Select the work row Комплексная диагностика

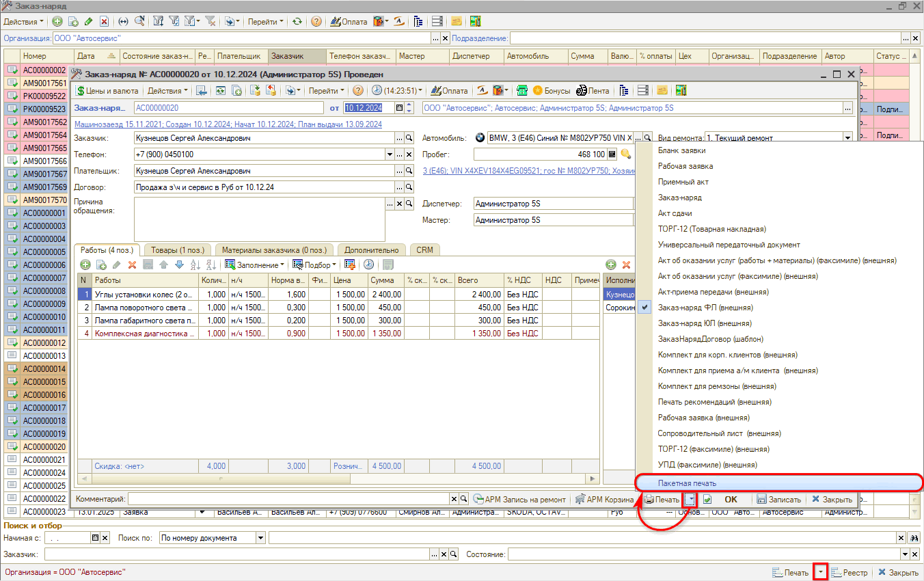pos(338,334)
